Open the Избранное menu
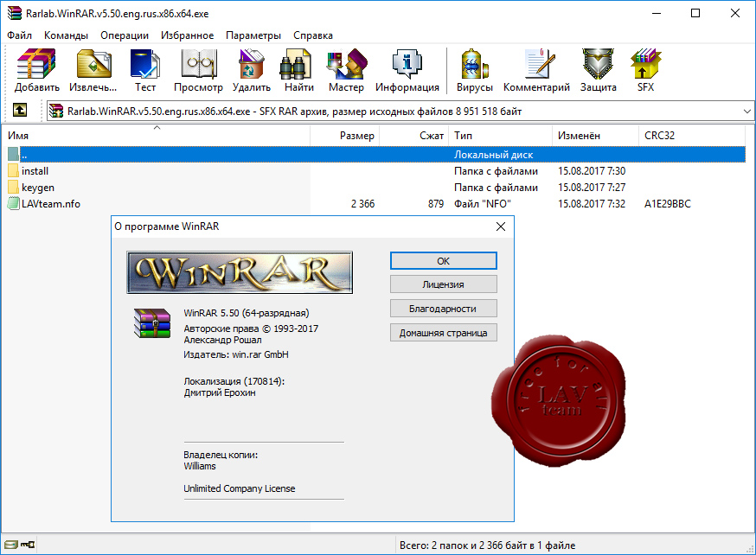The height and width of the screenshot is (555, 756). [x=187, y=35]
